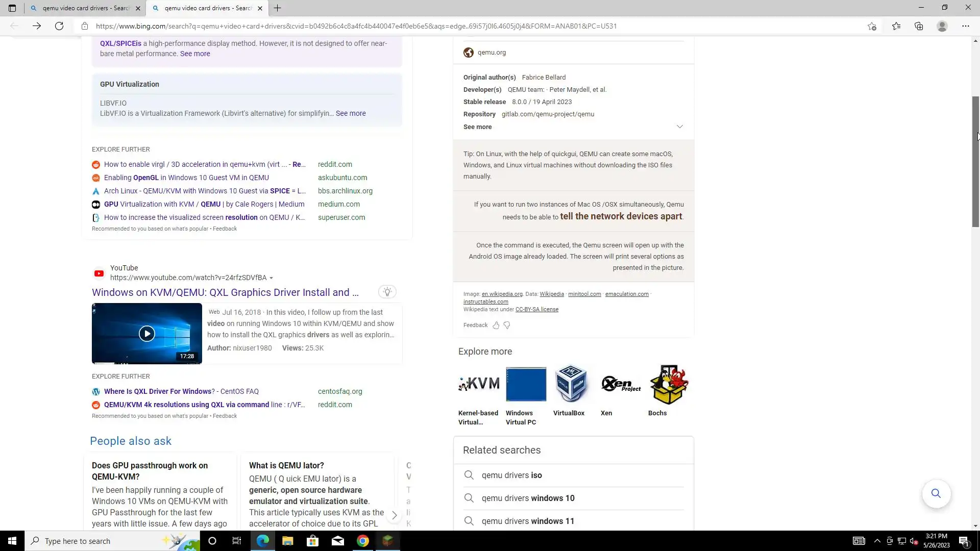The height and width of the screenshot is (551, 980).
Task: Open Chrome from the taskbar
Action: pos(363,541)
